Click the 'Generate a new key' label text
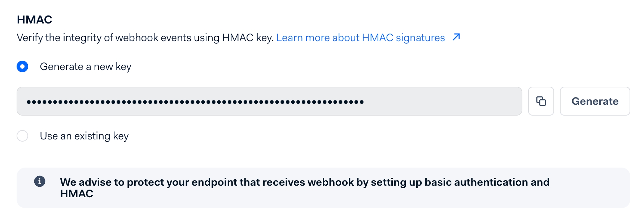644x216 pixels. click(x=86, y=66)
